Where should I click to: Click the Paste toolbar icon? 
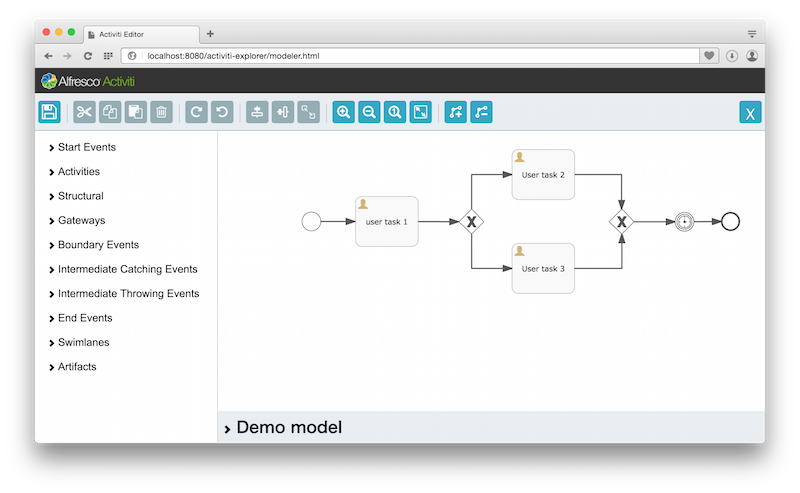click(136, 113)
